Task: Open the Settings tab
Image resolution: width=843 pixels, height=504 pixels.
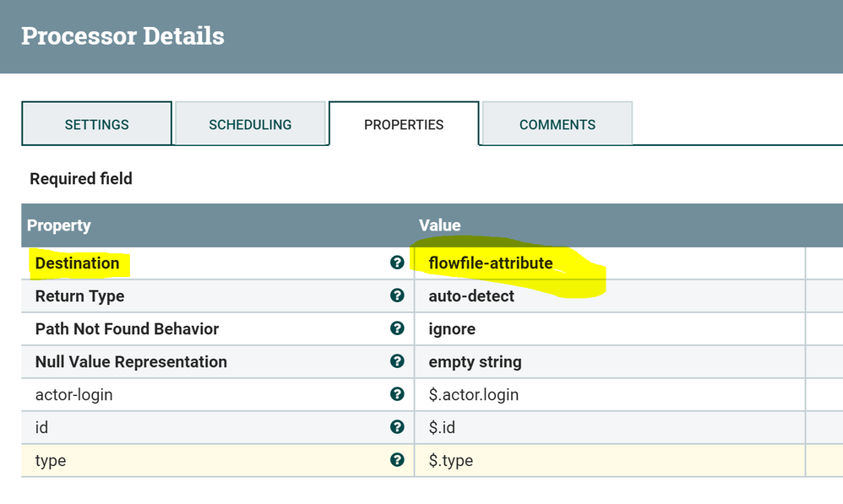Action: click(96, 124)
